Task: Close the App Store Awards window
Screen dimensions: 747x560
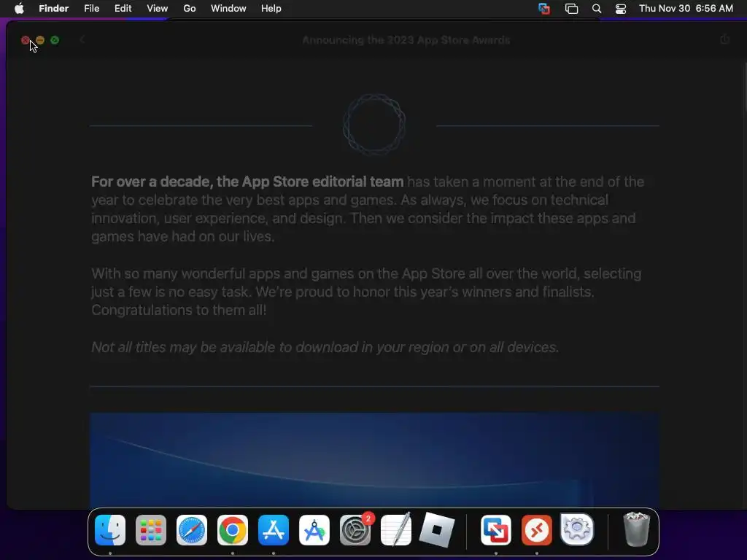Action: 26,41
